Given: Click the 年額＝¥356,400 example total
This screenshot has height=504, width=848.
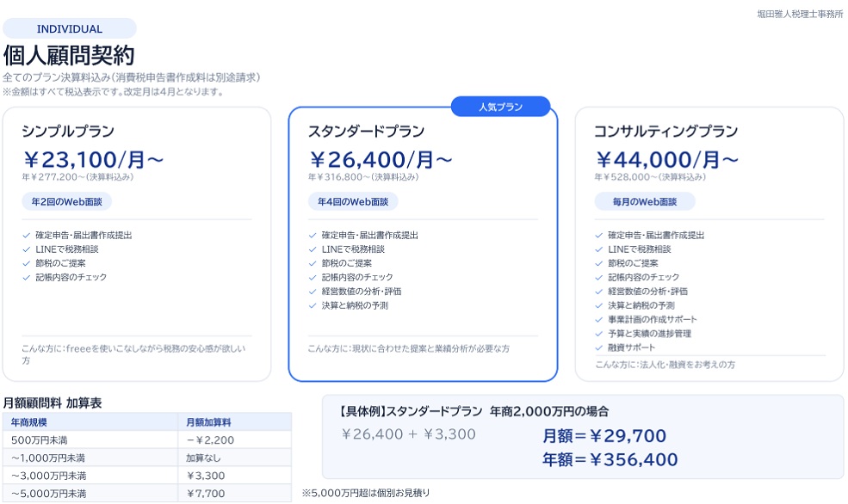Looking at the screenshot, I should tap(610, 459).
